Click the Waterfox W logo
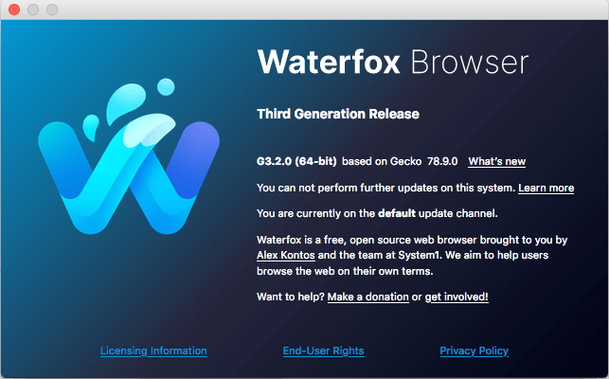 point(129,156)
